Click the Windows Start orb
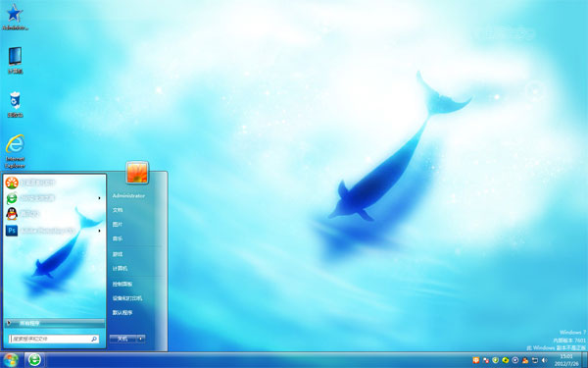Screen dimensions: 588x368 tap(11, 360)
